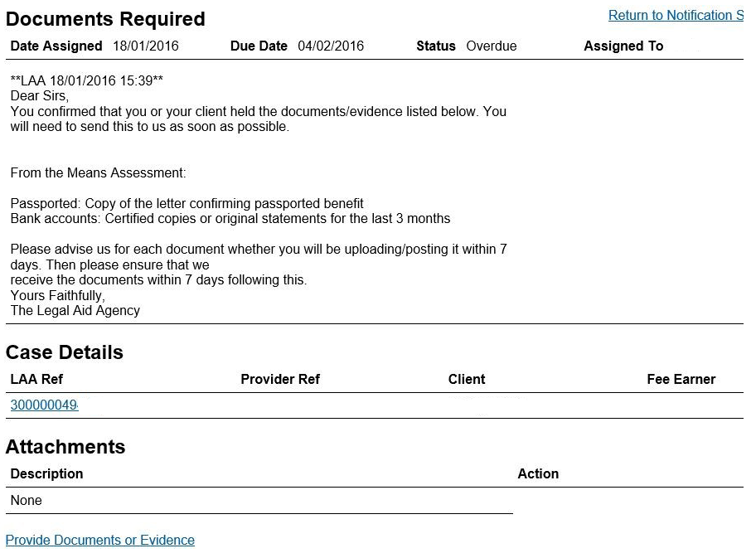Click the due date 04/02/2016
The image size is (756, 558).
[331, 46]
